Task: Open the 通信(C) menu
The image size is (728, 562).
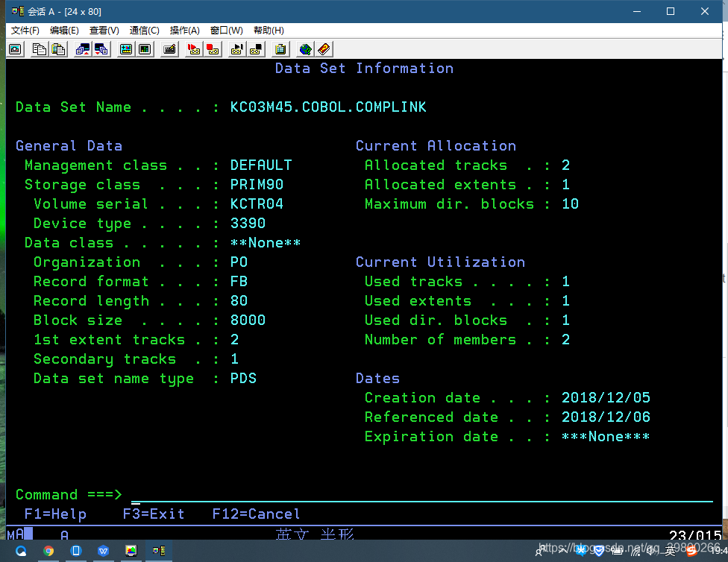Action: (144, 31)
